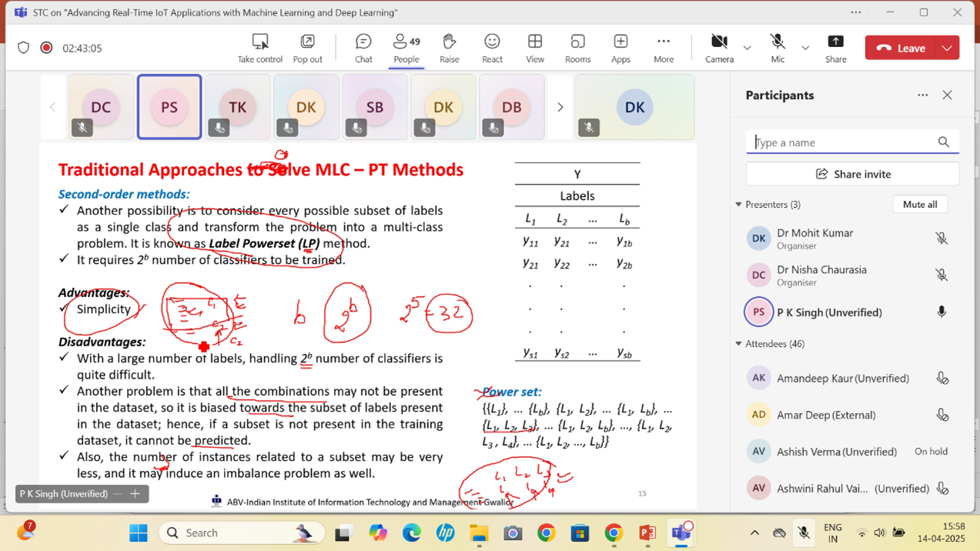Click the Share content button

pos(835,48)
